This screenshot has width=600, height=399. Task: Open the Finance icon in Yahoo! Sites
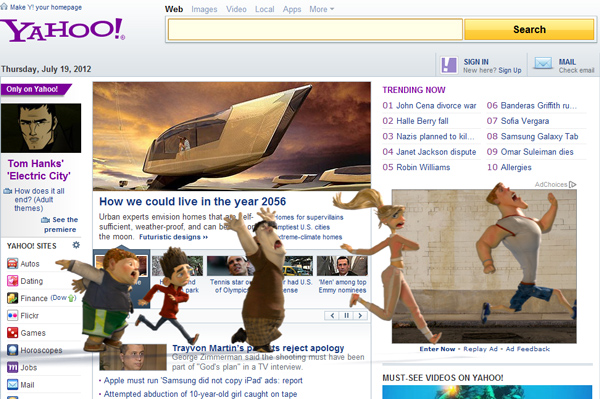(12, 298)
